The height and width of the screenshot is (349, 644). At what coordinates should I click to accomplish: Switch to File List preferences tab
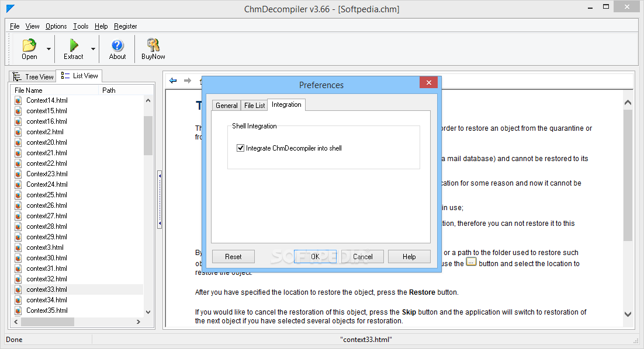[x=254, y=106]
